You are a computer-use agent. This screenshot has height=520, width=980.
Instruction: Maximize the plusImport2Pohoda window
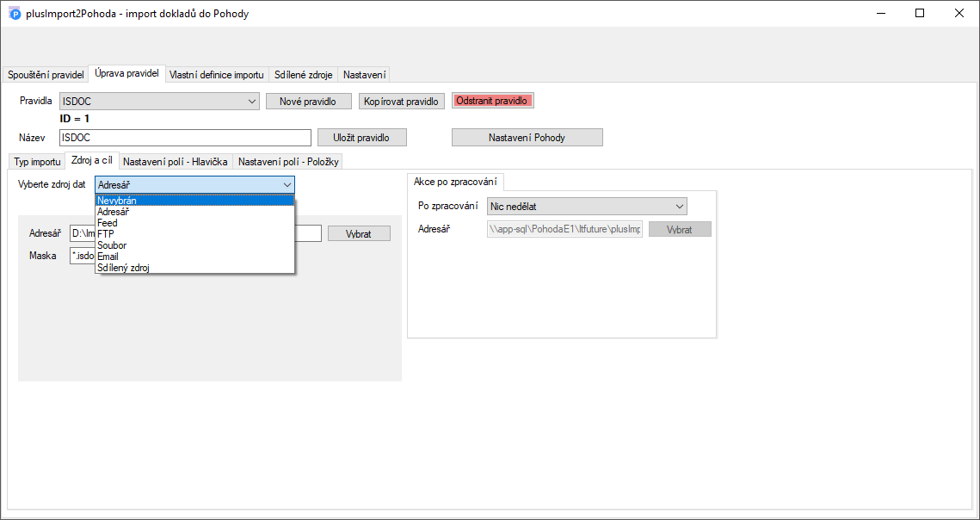click(920, 13)
